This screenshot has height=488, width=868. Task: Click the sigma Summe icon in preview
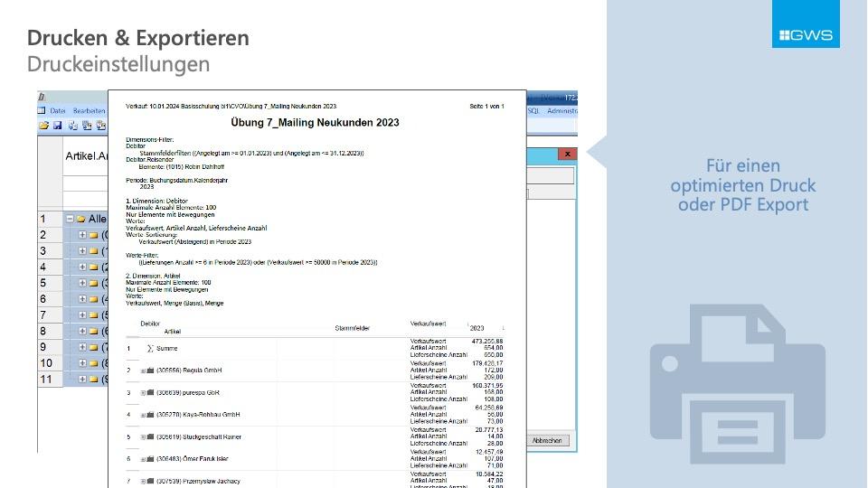click(150, 349)
